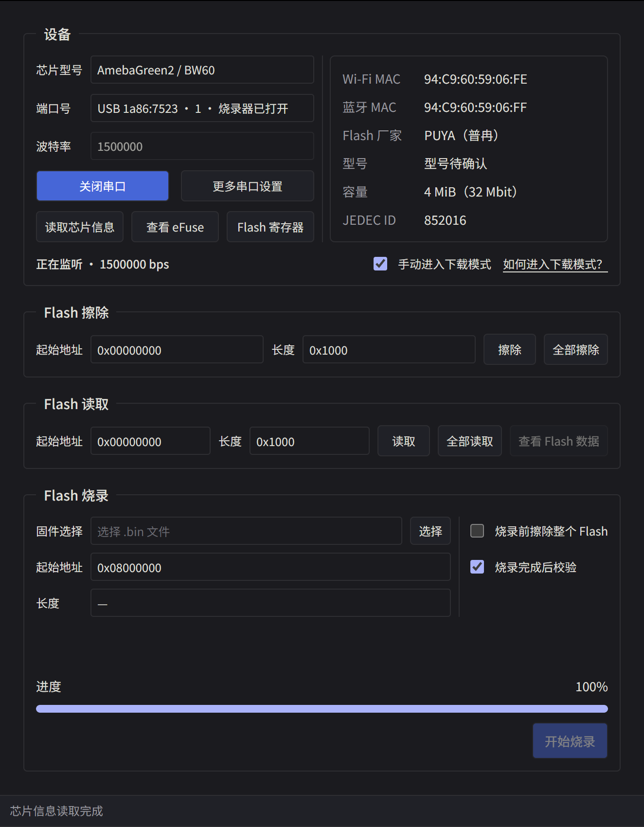Focus the Flash 擦除 起始地址 field
The height and width of the screenshot is (827, 644).
177,349
